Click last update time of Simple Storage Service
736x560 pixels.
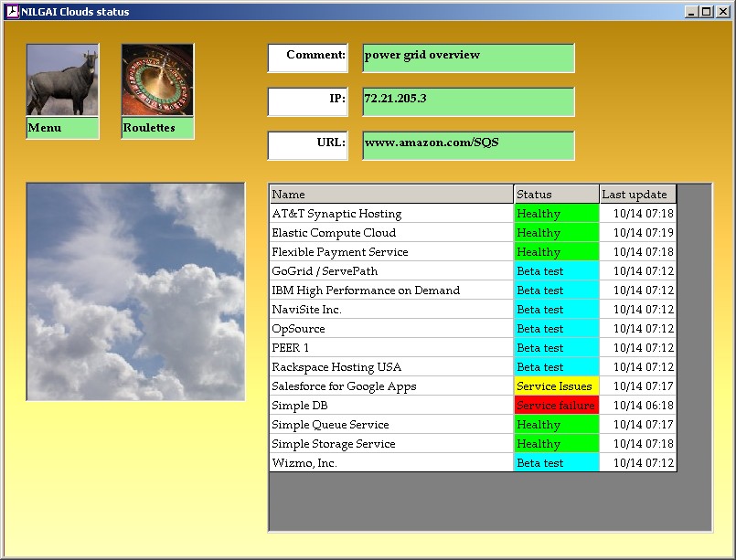(638, 444)
